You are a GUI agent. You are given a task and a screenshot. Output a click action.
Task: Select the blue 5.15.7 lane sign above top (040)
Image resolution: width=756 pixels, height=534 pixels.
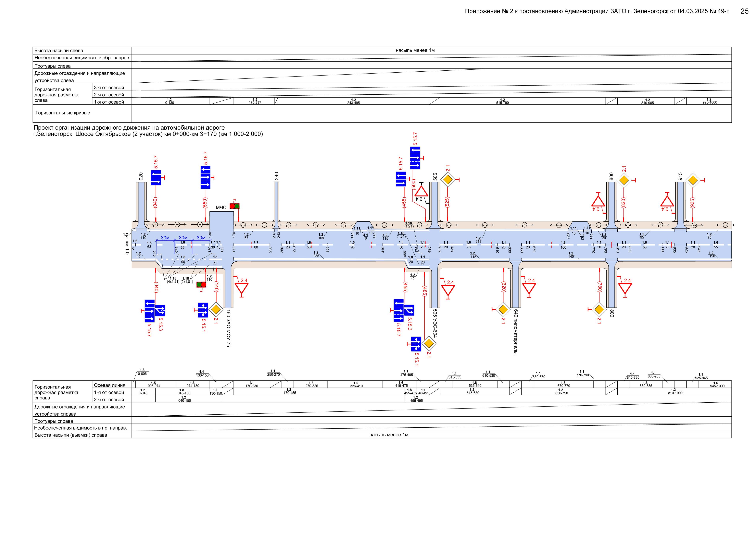click(156, 178)
